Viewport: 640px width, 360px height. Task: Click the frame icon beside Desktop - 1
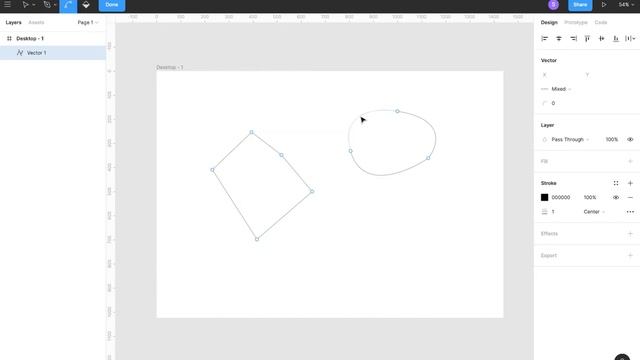point(9,38)
